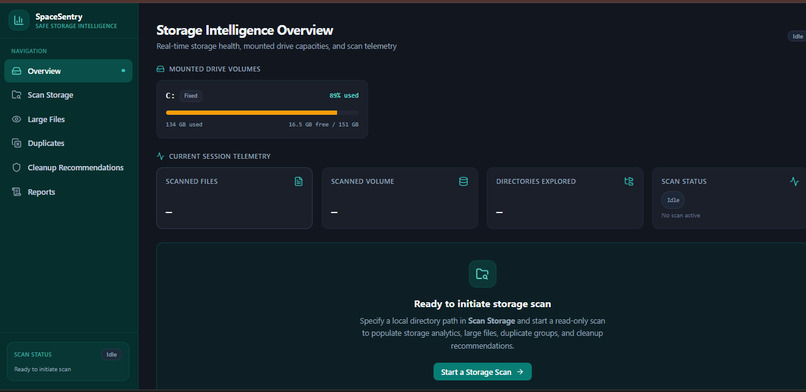Click the Large Files eye icon

click(x=16, y=119)
